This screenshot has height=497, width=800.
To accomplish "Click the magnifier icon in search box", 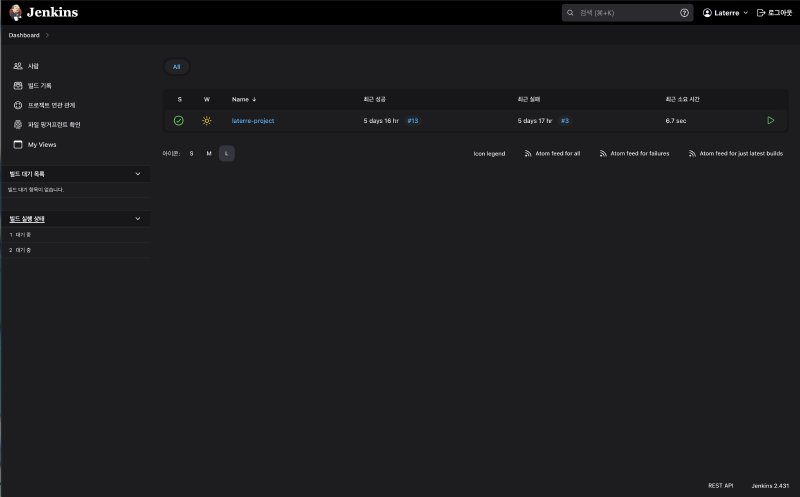I will pyautogui.click(x=570, y=13).
